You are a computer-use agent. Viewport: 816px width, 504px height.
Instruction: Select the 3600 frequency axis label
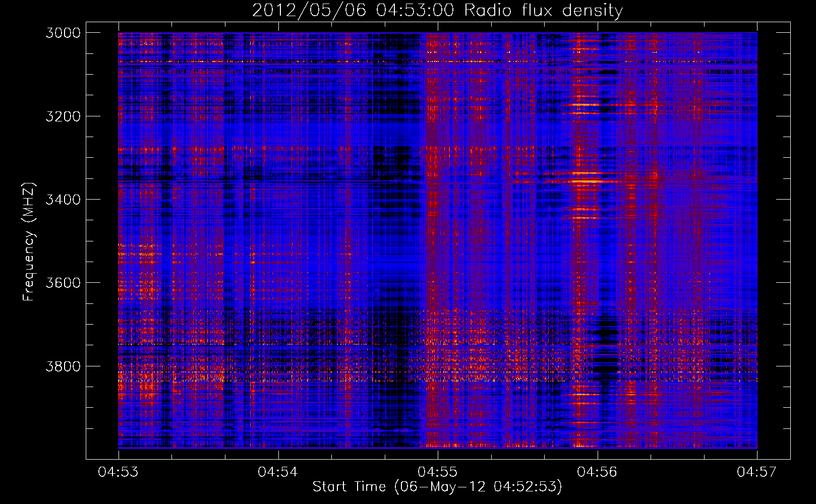click(x=63, y=283)
